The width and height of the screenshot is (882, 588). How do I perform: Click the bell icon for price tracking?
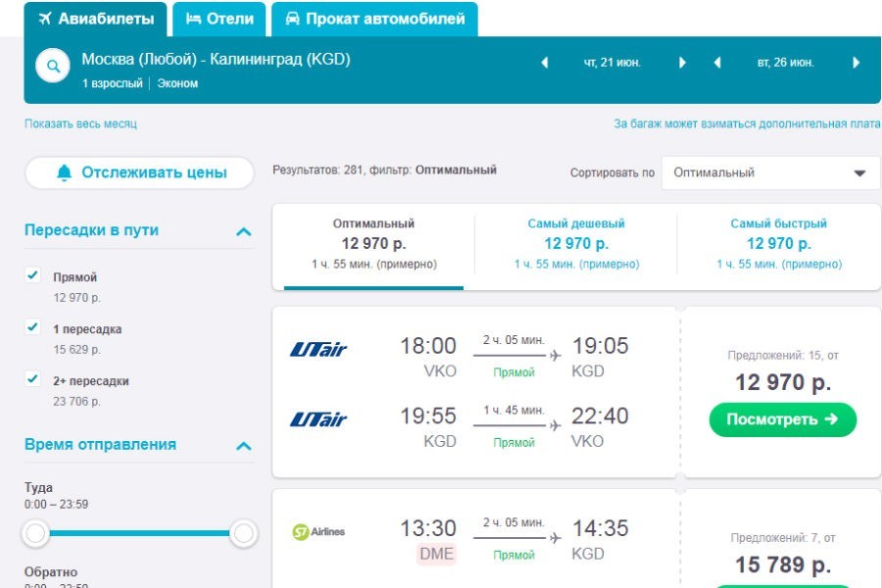[65, 173]
